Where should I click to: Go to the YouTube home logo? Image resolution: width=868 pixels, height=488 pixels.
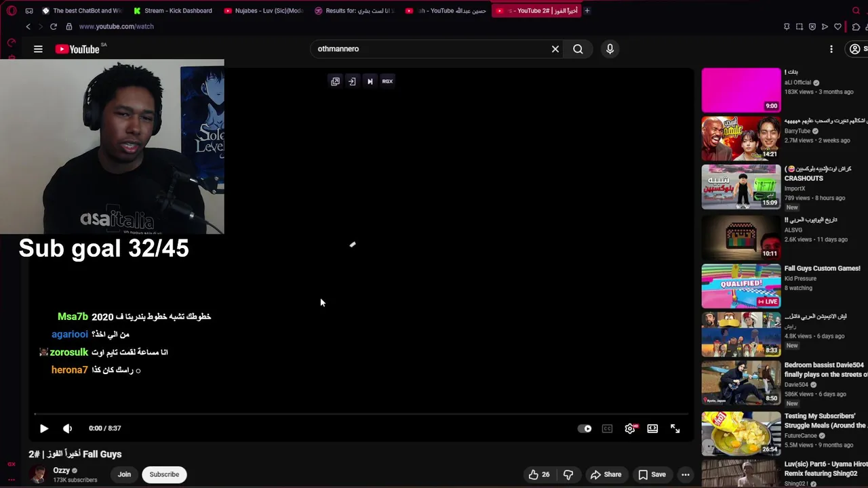pos(78,49)
